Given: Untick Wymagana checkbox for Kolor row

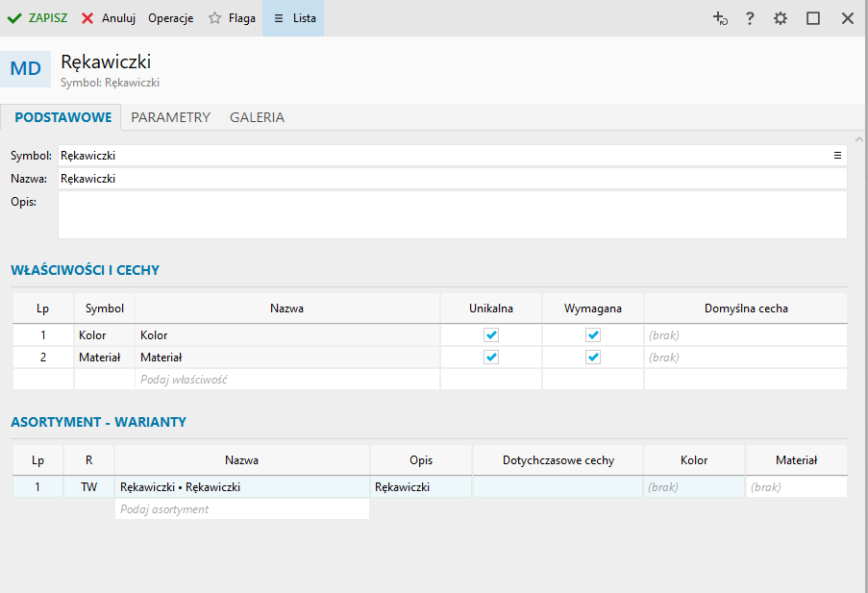Looking at the screenshot, I should click(x=593, y=335).
